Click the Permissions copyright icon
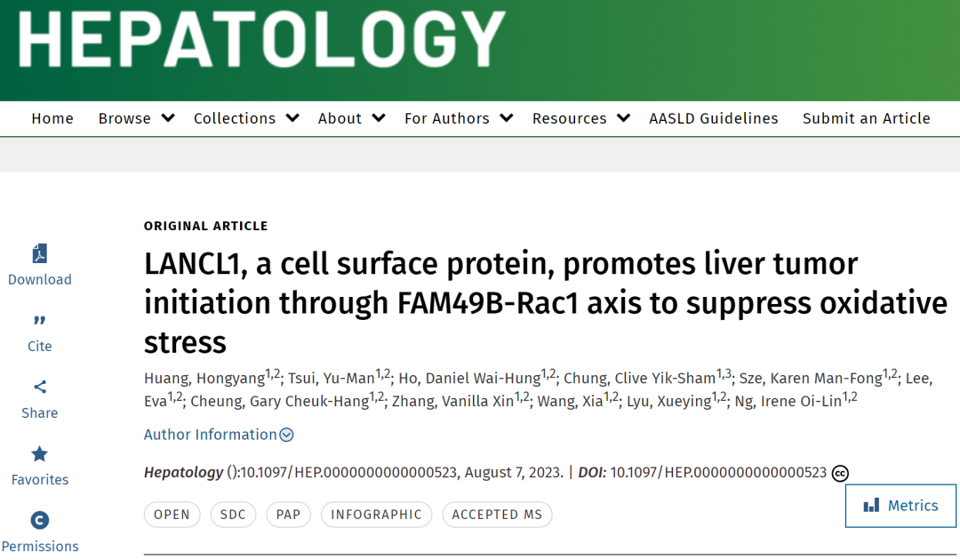Screen dimensions: 960x560 (x=40, y=521)
